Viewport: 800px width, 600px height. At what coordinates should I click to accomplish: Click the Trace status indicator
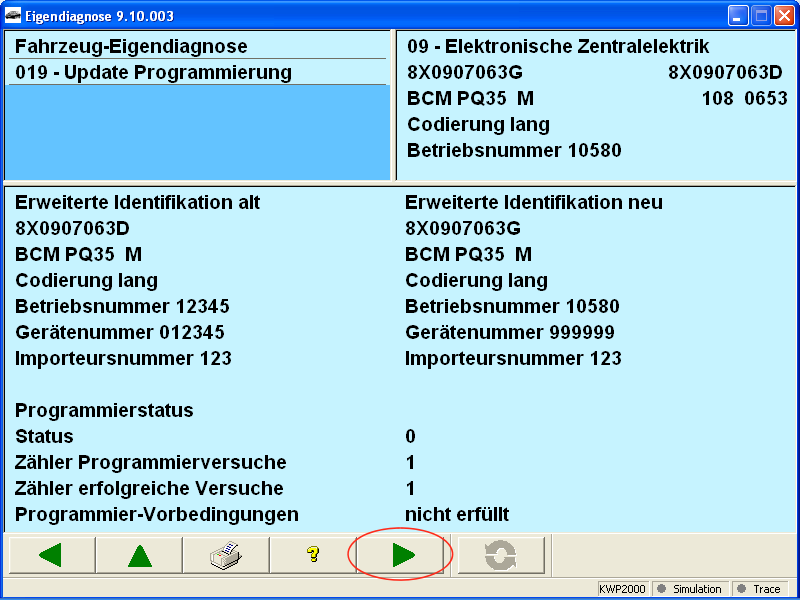click(x=759, y=589)
